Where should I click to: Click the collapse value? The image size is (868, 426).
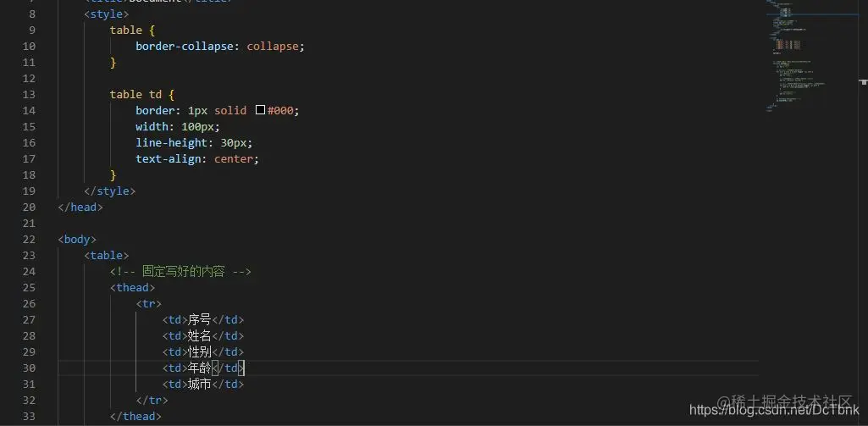pyautogui.click(x=273, y=46)
